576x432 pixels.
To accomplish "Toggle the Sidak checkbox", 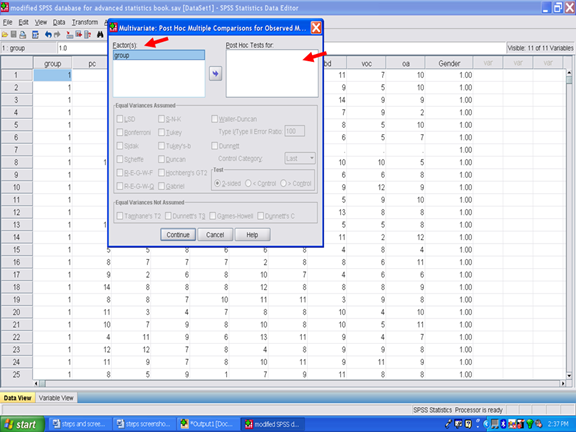I will point(120,146).
